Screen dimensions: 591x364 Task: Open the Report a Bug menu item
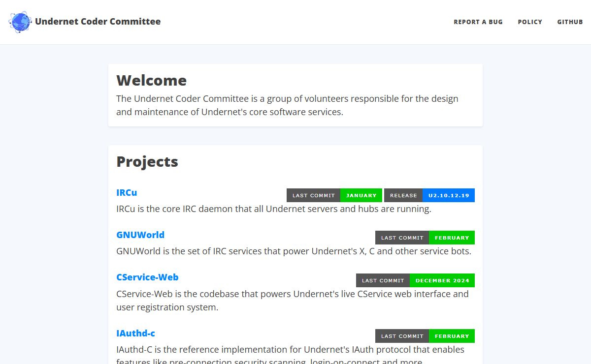pos(478,22)
